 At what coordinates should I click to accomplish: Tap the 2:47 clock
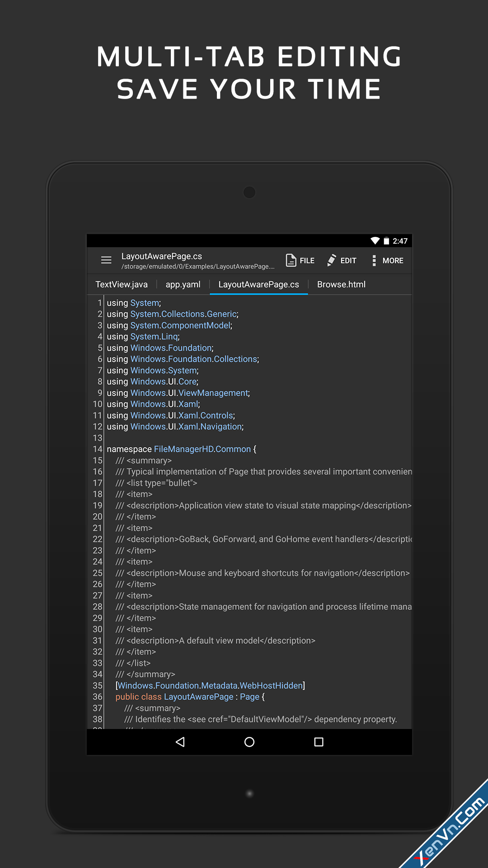pyautogui.click(x=400, y=241)
